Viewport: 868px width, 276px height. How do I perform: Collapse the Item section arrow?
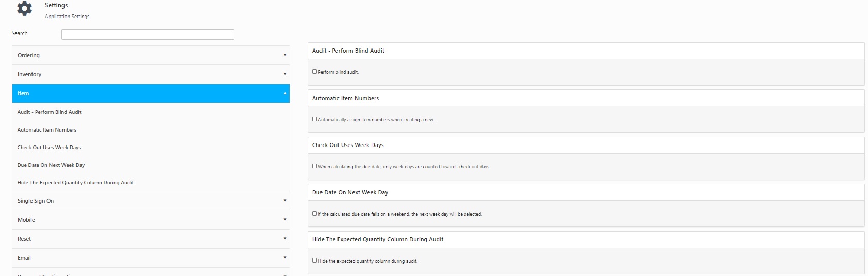pos(285,93)
